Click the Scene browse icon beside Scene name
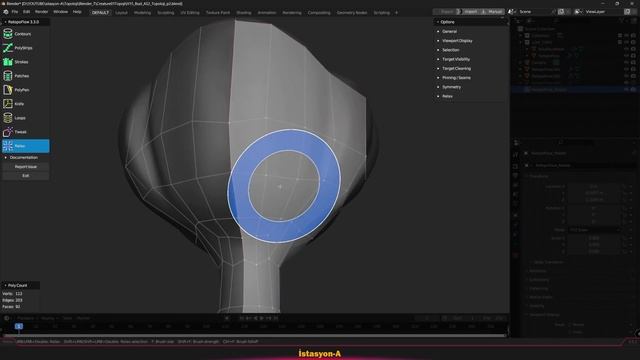Image resolution: width=640 pixels, height=360 pixels. (x=511, y=12)
